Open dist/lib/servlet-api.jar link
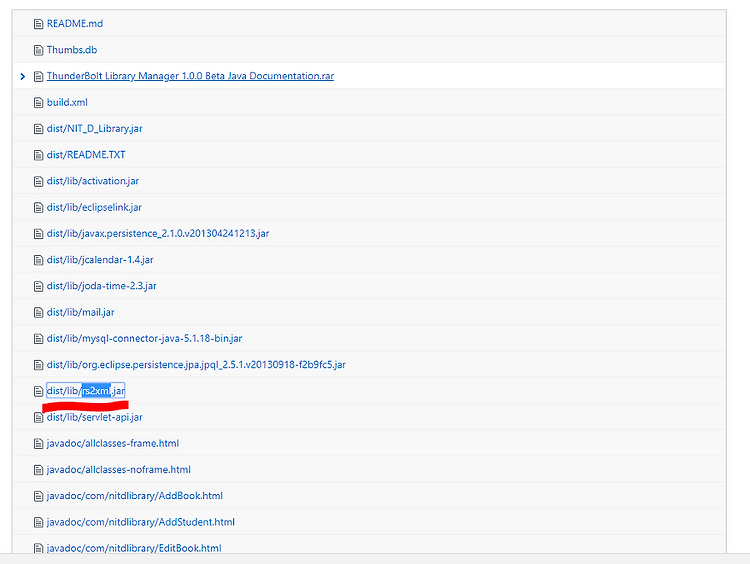 (x=95, y=417)
